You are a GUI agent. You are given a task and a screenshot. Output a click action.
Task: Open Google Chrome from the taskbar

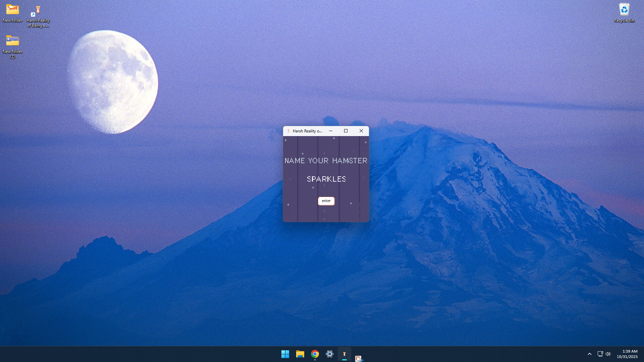point(315,354)
